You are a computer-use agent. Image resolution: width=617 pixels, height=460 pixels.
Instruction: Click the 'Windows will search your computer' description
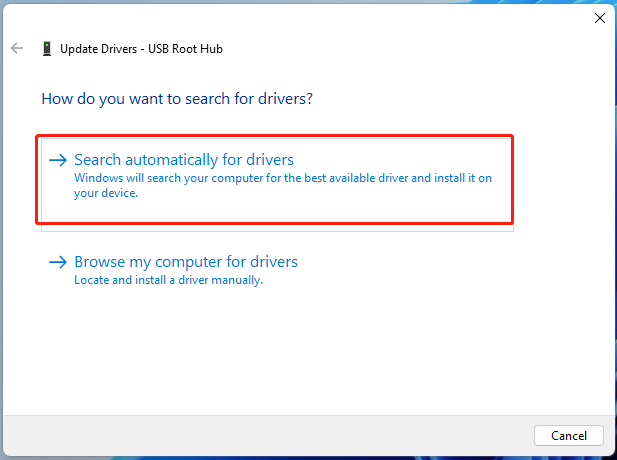click(283, 178)
